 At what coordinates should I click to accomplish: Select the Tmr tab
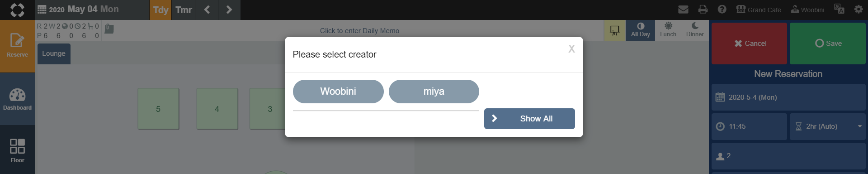[x=184, y=10]
